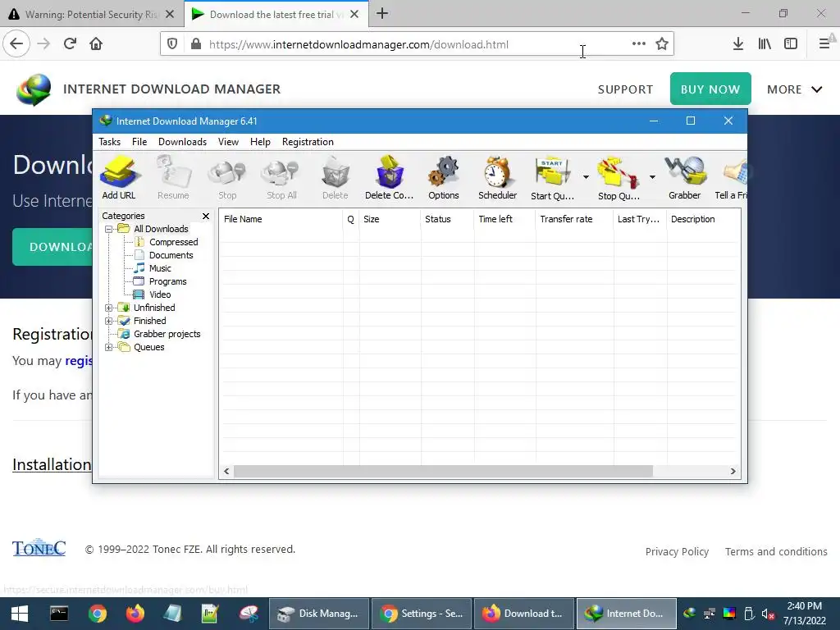Click the Resume toolbar icon
The height and width of the screenshot is (630, 840).
tap(173, 178)
